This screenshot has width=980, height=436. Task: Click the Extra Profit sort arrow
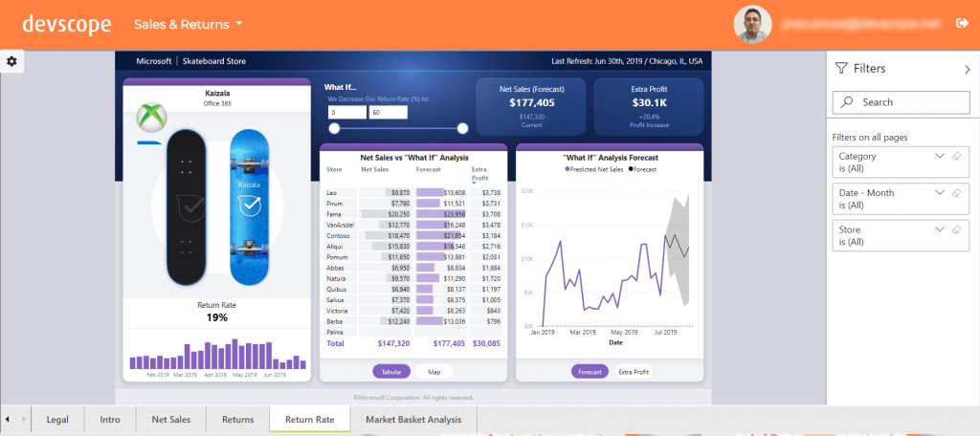click(474, 183)
